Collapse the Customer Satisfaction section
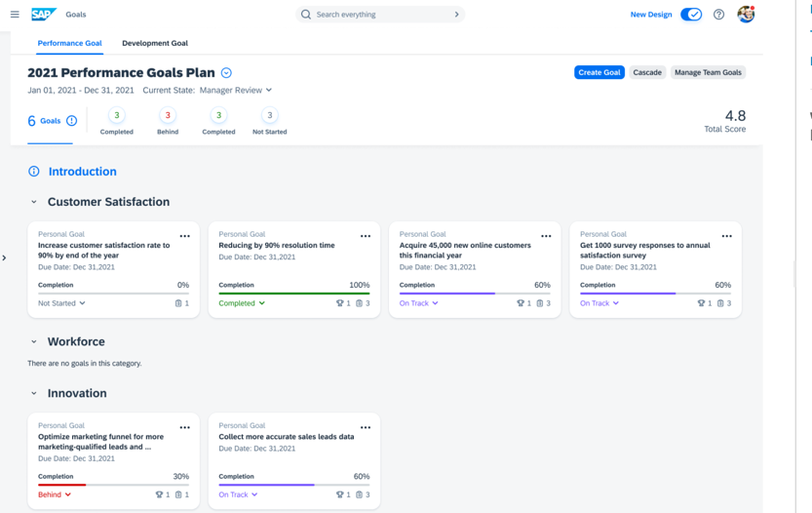 click(x=34, y=202)
